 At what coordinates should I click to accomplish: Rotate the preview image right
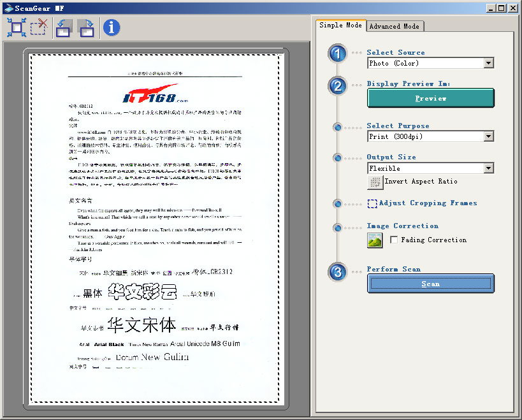86,27
